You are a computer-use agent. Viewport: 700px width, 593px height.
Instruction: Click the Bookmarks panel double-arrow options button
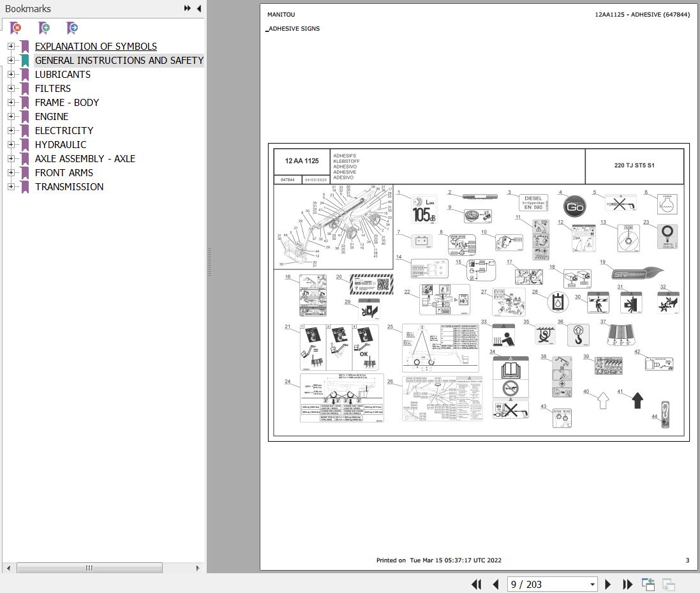(x=188, y=8)
